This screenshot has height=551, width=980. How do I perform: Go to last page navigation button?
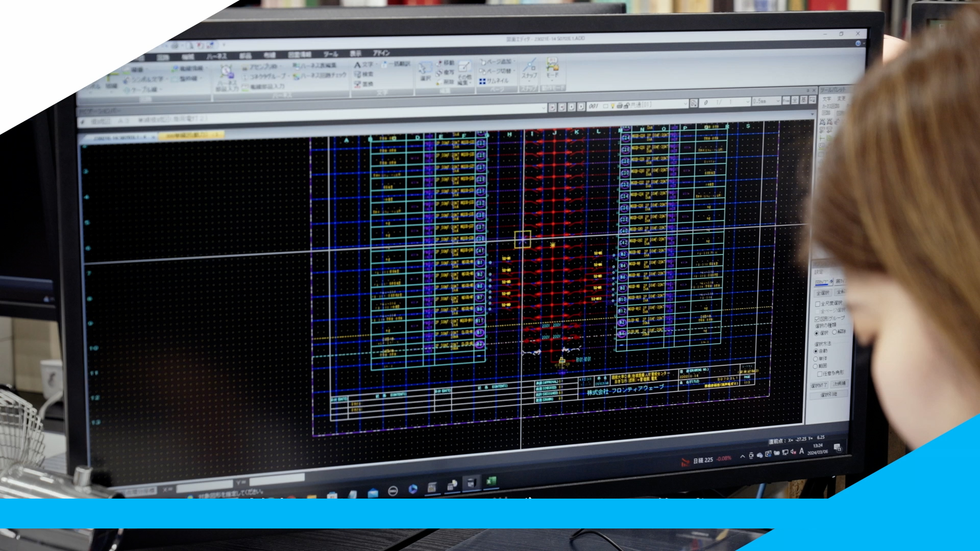pyautogui.click(x=562, y=107)
